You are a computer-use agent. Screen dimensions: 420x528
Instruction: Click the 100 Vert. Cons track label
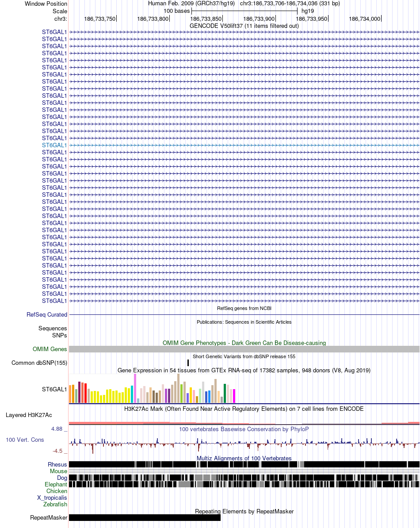point(25,440)
